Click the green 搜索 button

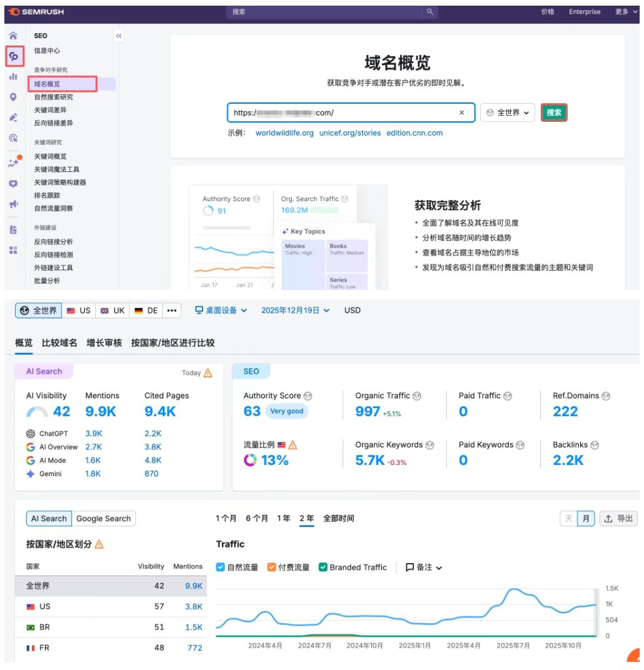click(x=554, y=112)
